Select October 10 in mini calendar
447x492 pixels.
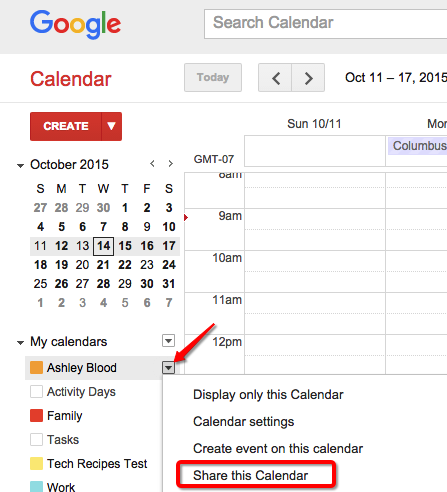pyautogui.click(x=169, y=227)
